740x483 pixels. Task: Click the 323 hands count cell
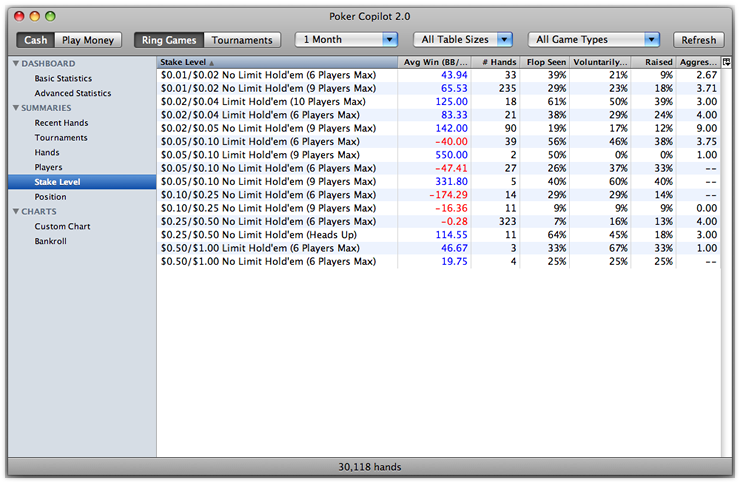[508, 221]
